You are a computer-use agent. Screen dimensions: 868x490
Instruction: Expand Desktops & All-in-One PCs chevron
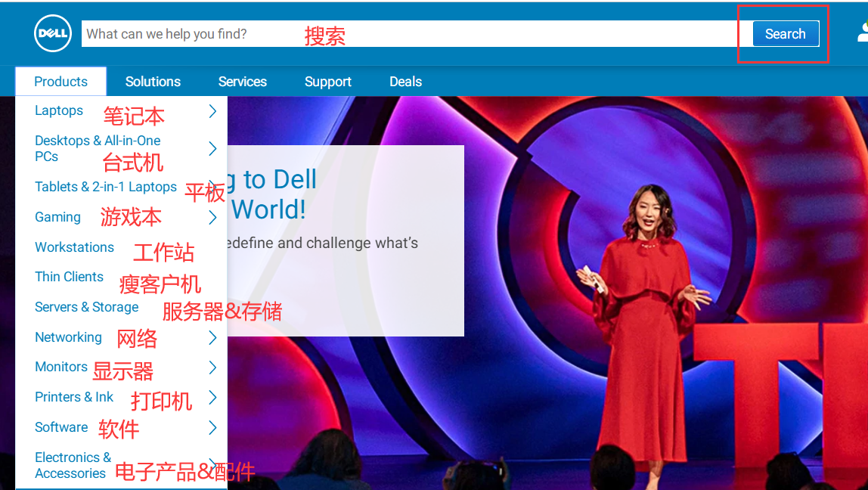[212, 148]
